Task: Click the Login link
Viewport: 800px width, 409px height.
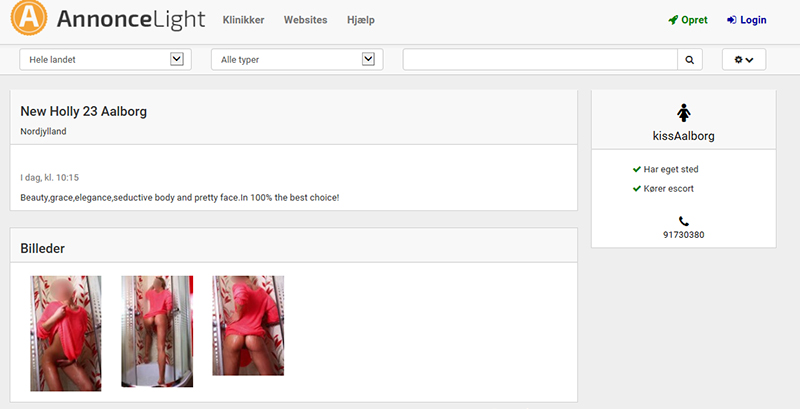Action: tap(746, 20)
